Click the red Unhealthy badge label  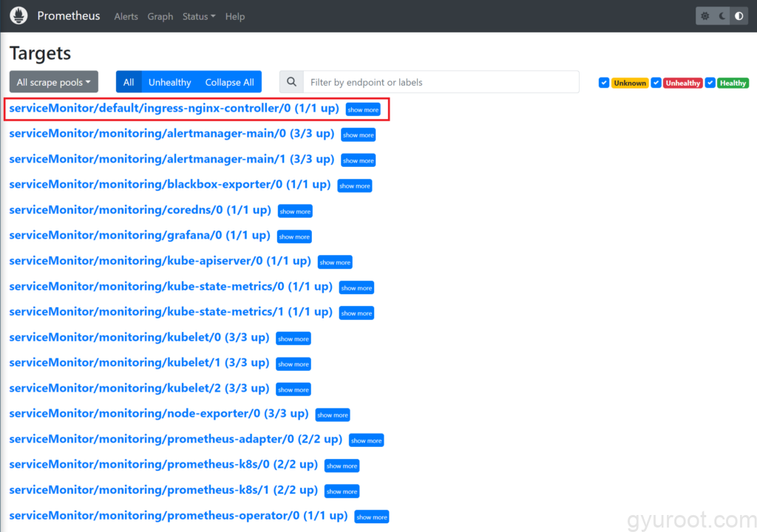tap(682, 83)
